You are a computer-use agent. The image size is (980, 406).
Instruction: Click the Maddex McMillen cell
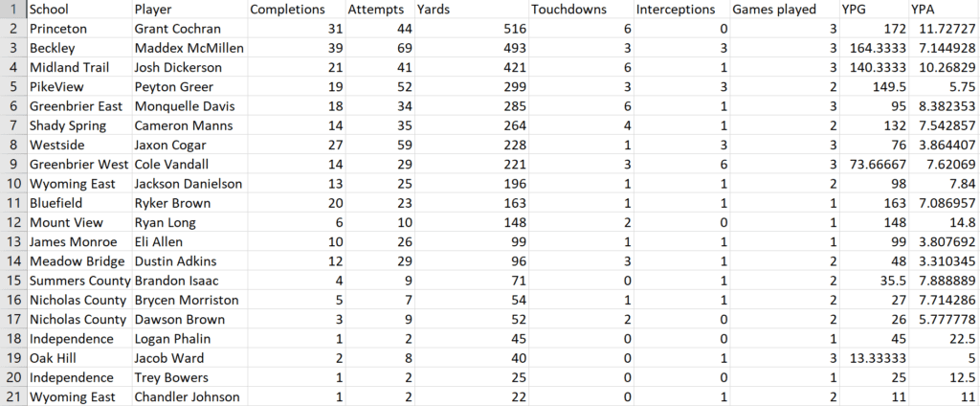[189, 47]
